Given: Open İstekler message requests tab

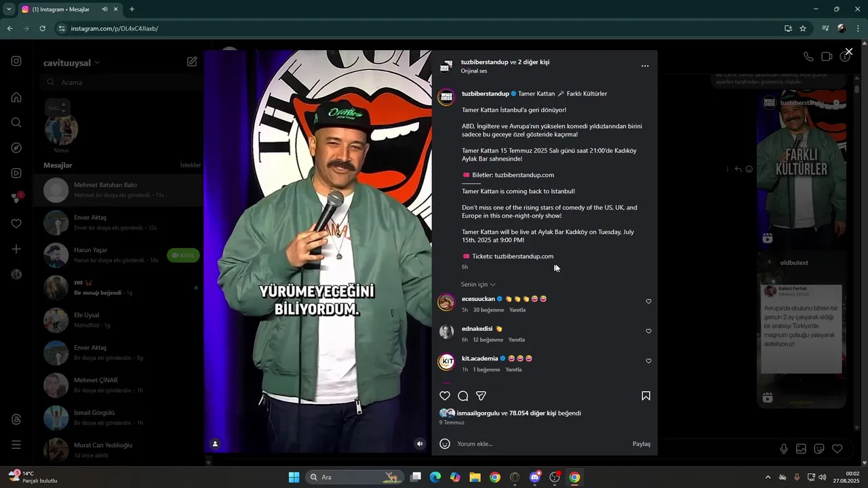Looking at the screenshot, I should click(191, 165).
